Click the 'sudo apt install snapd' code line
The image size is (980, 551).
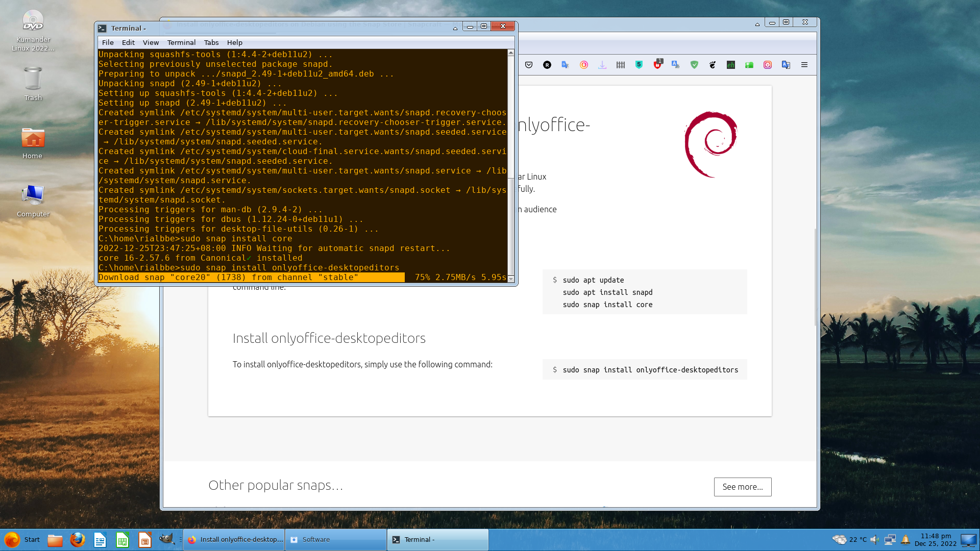pyautogui.click(x=607, y=292)
